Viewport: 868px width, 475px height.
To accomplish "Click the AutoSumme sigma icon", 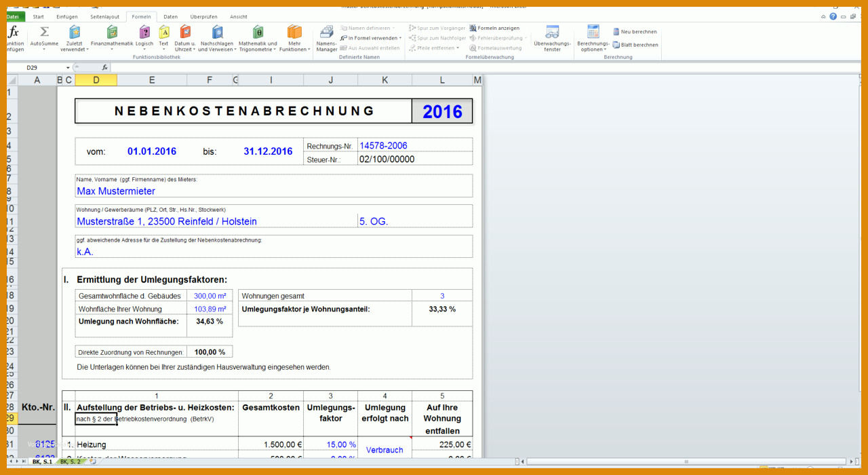I will [44, 32].
